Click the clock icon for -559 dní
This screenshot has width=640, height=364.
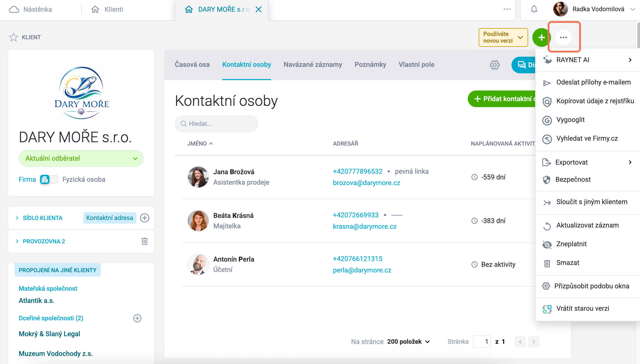475,177
